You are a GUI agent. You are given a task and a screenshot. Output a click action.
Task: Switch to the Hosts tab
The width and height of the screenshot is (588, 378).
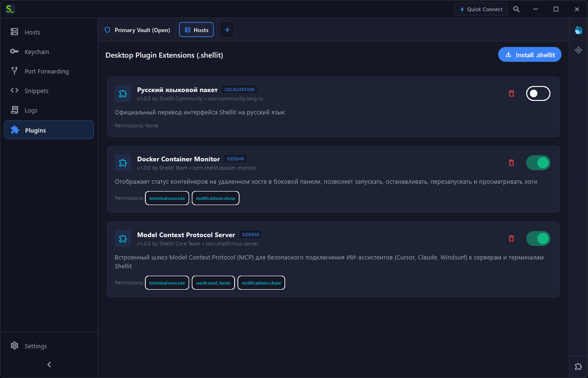(196, 30)
